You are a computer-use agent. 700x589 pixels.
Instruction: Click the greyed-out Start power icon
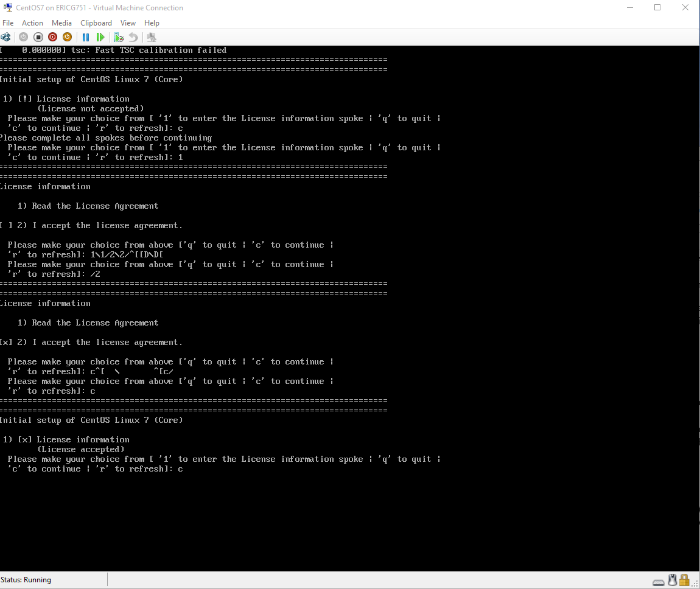(x=23, y=37)
